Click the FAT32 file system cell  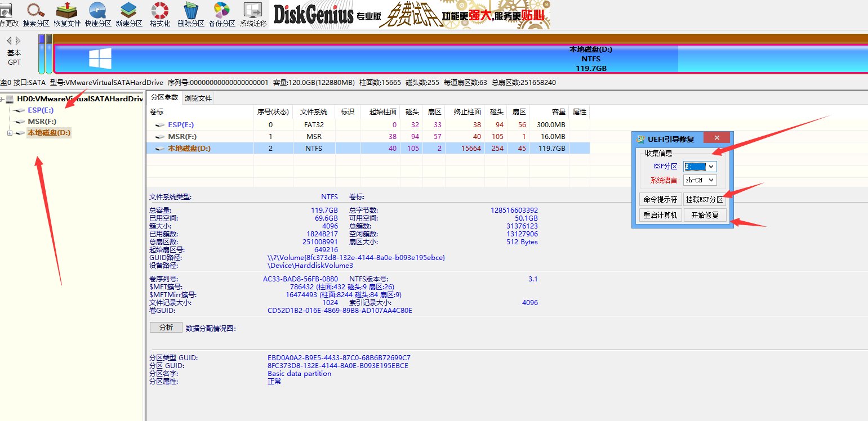314,125
